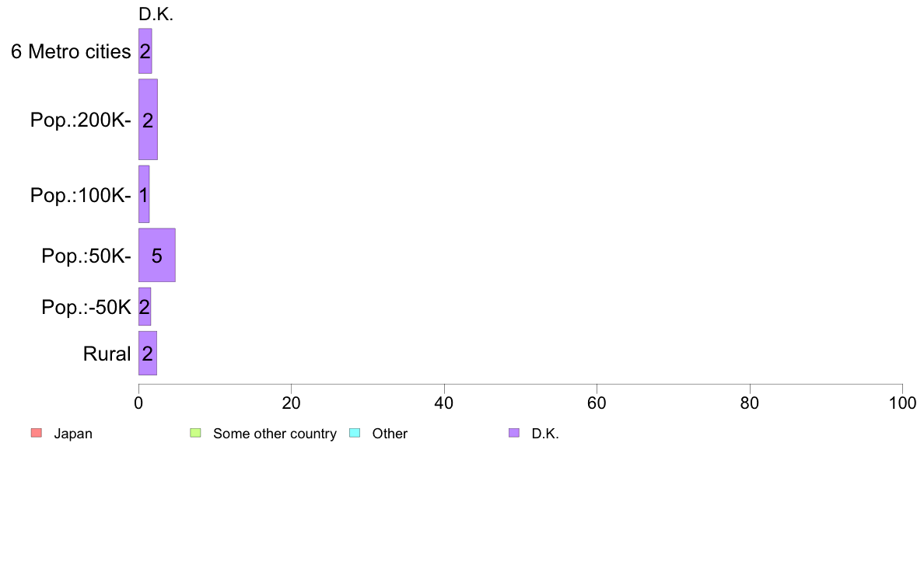Click the D.K. column header label

click(x=156, y=15)
